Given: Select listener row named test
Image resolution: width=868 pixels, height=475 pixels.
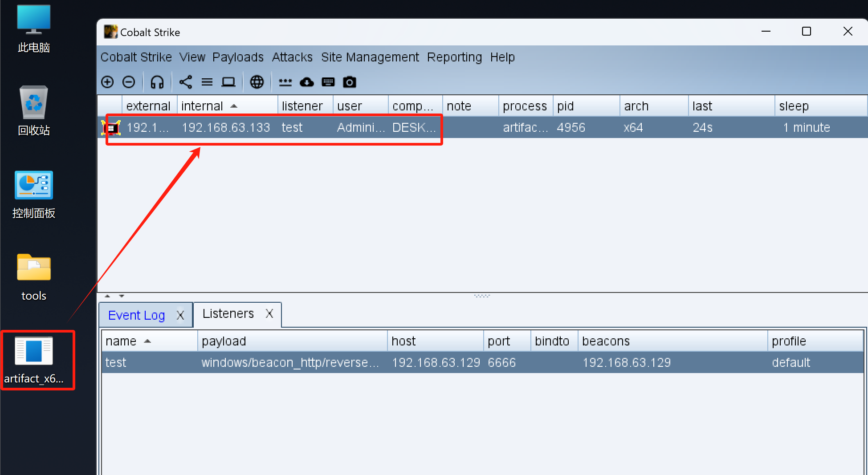Looking at the screenshot, I should point(482,362).
